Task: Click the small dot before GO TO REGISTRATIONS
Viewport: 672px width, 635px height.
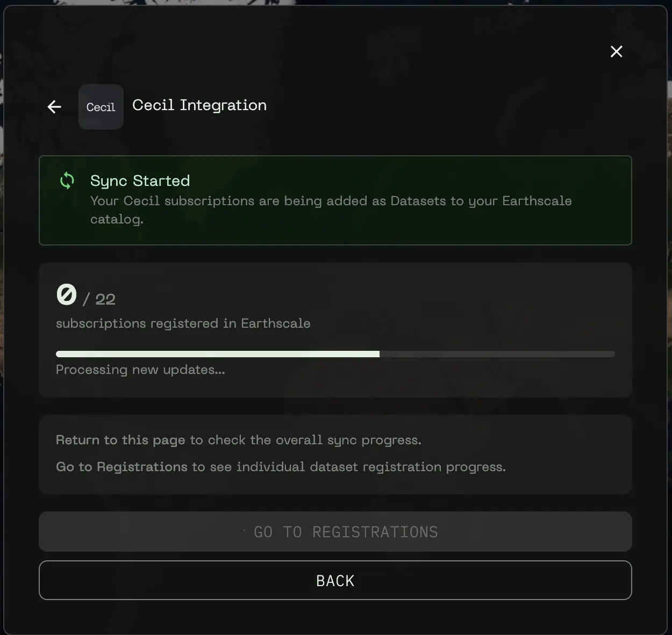Action: point(244,531)
